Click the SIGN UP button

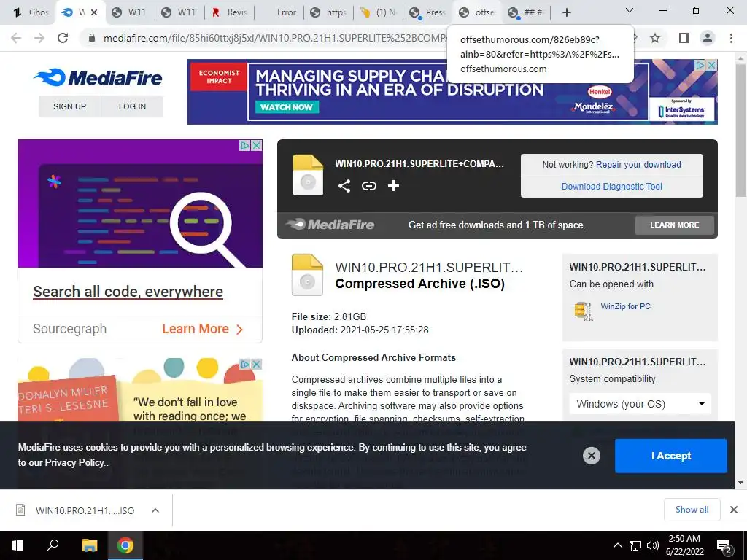coord(69,106)
